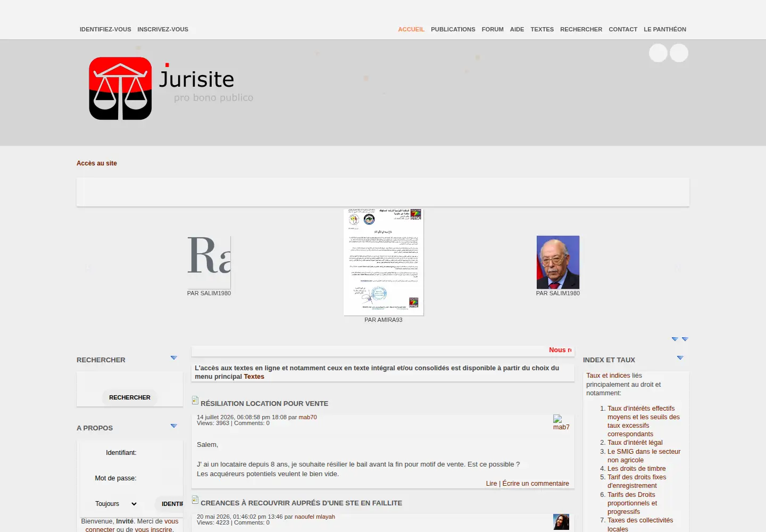
Task: Open Les droits de timbre link
Action: pos(637,469)
